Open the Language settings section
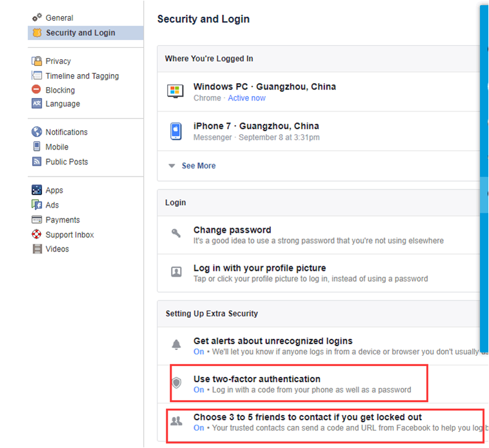The height and width of the screenshot is (448, 489). (63, 104)
